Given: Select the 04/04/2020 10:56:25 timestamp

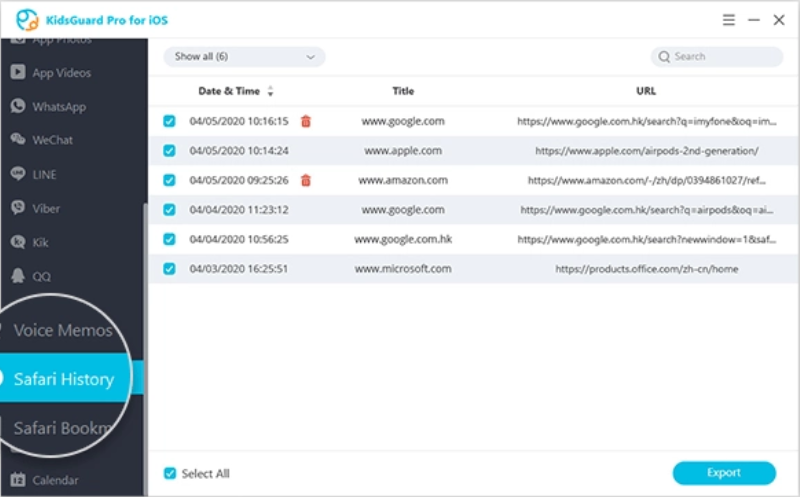Looking at the screenshot, I should coord(239,239).
